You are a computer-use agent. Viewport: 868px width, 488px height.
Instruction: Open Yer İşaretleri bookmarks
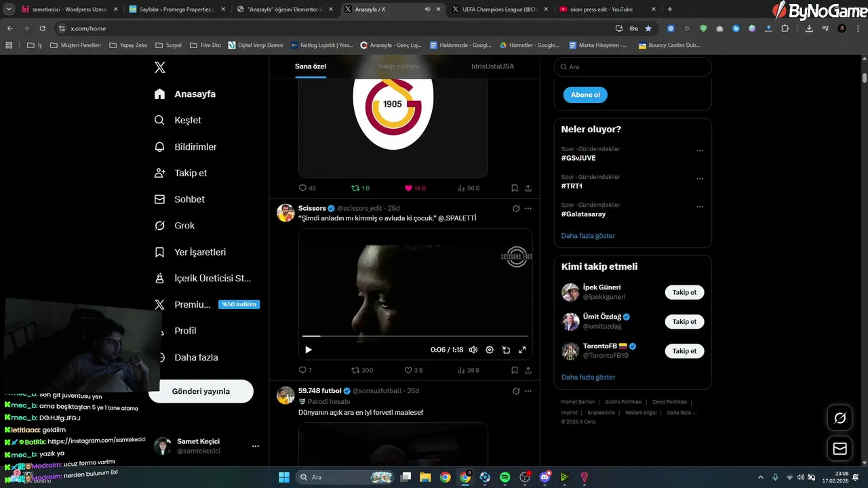pos(190,252)
